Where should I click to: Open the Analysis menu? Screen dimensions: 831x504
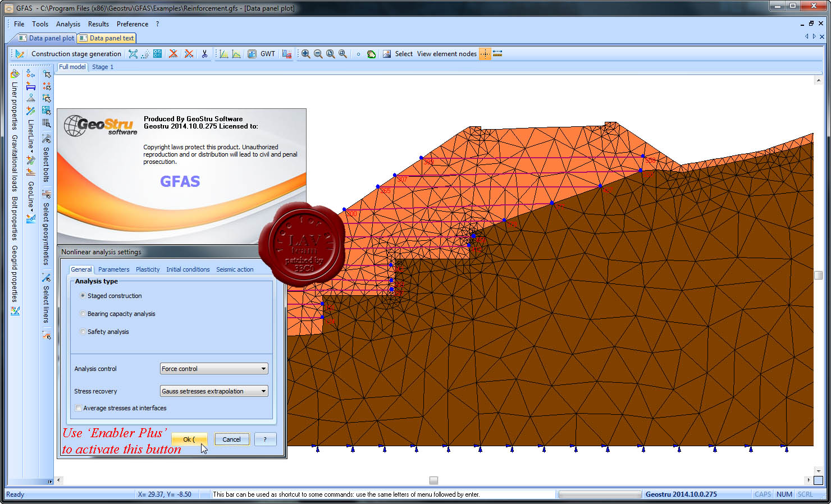[x=68, y=24]
